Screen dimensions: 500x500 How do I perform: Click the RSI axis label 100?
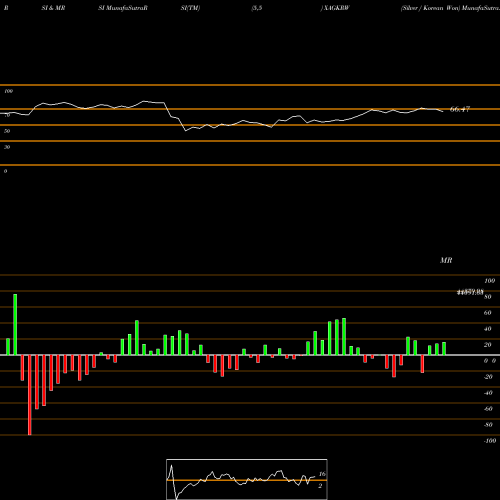pyautogui.click(x=9, y=91)
